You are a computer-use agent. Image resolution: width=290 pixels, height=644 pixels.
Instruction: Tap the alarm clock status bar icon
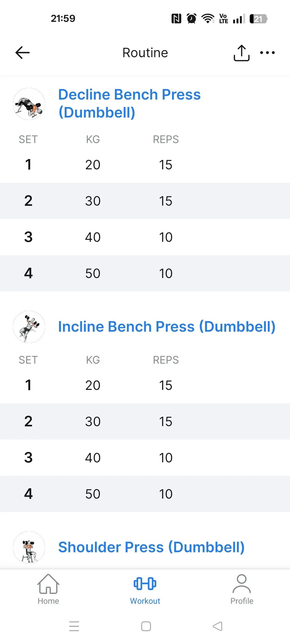[191, 19]
